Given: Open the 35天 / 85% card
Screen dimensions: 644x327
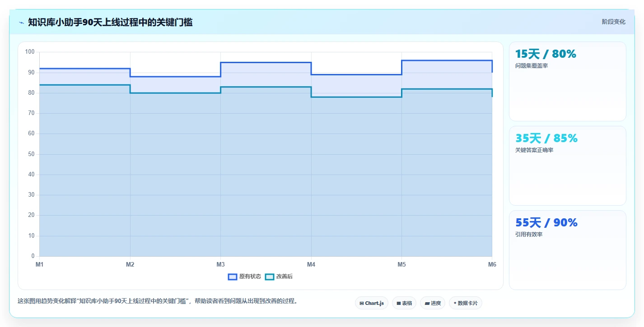Looking at the screenshot, I should tap(568, 166).
